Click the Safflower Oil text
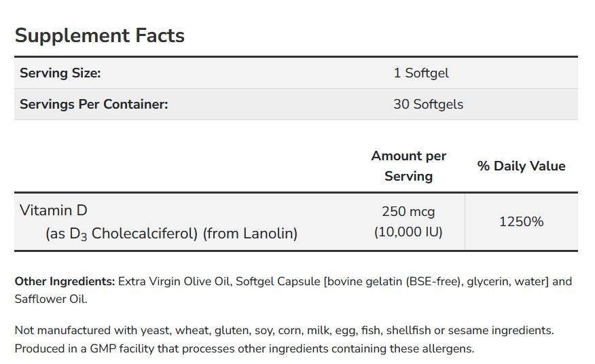 (50, 299)
